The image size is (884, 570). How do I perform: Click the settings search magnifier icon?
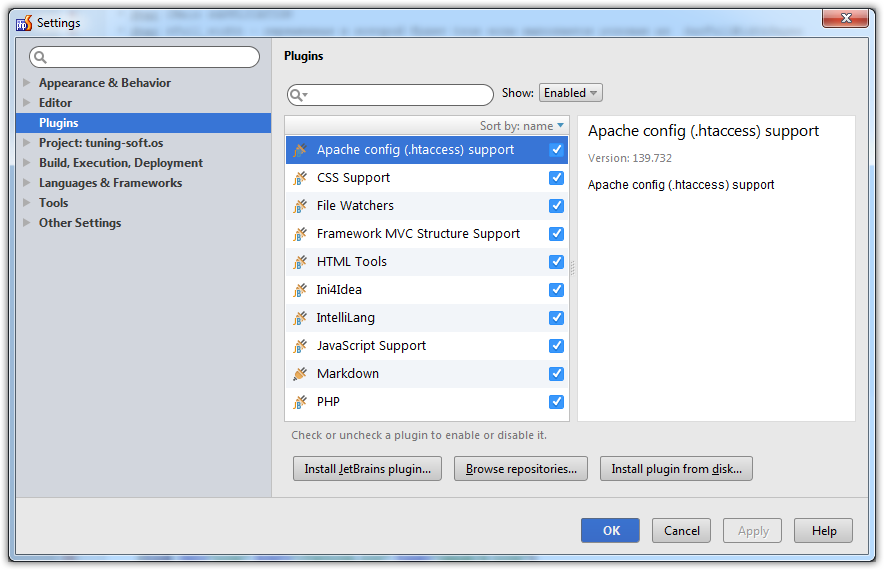pos(40,57)
